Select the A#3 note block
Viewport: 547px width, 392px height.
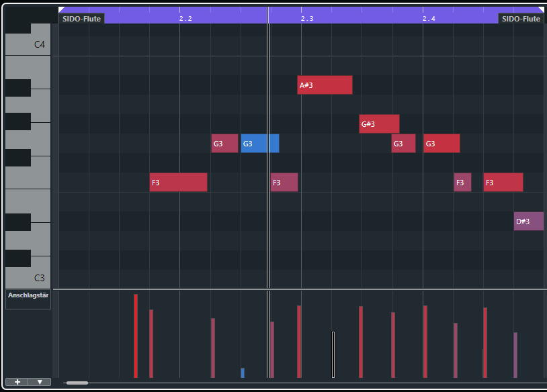[325, 85]
